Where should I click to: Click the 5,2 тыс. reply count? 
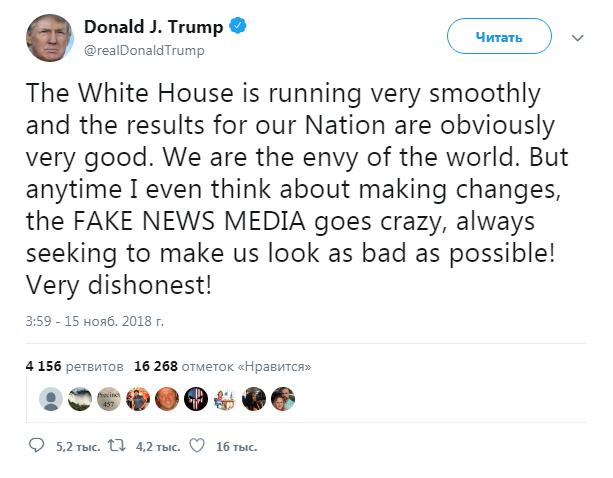(x=75, y=446)
